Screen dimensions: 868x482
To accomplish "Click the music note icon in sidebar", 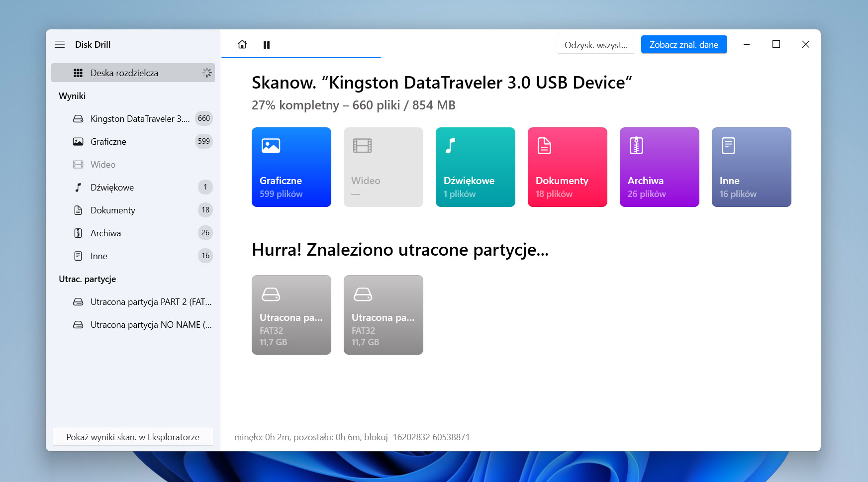I will (78, 187).
